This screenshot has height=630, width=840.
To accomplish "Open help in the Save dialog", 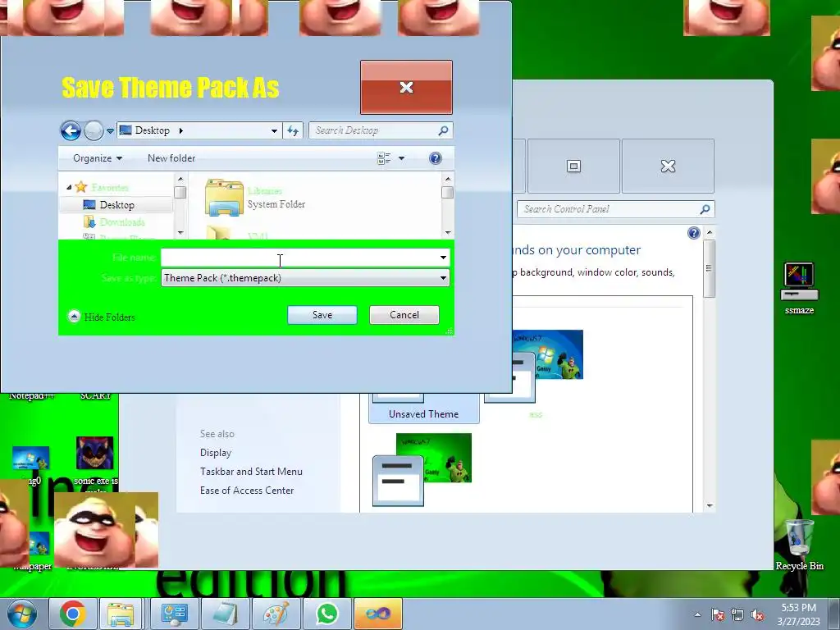I will pos(436,158).
